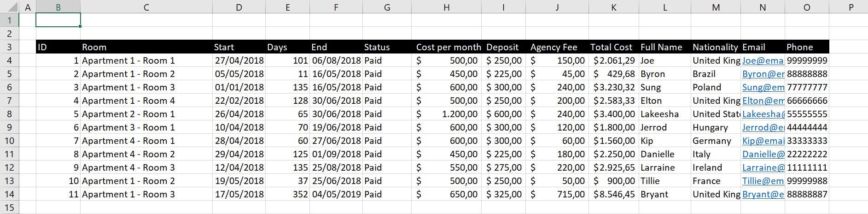The width and height of the screenshot is (868, 214).
Task: Open Larraine's email link
Action: (763, 167)
